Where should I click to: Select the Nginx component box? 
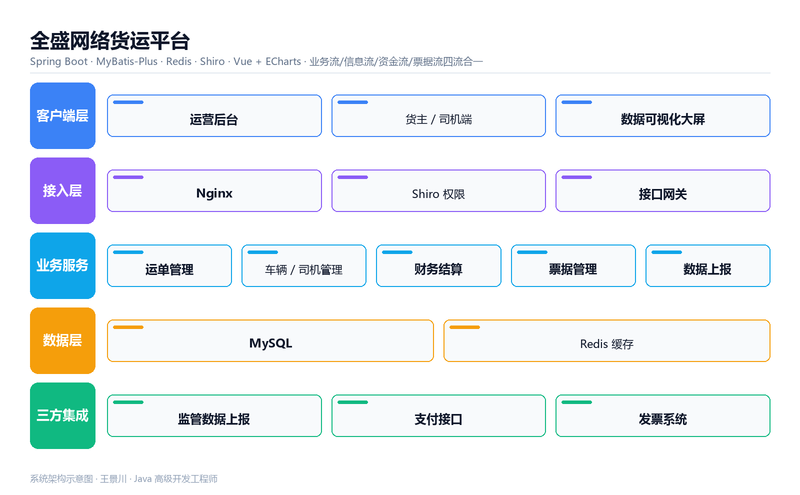pos(214,191)
